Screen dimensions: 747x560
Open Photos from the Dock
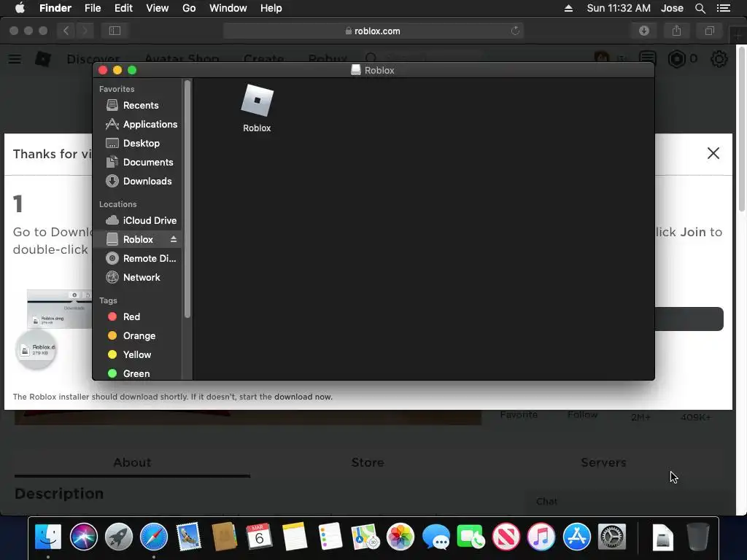click(400, 537)
